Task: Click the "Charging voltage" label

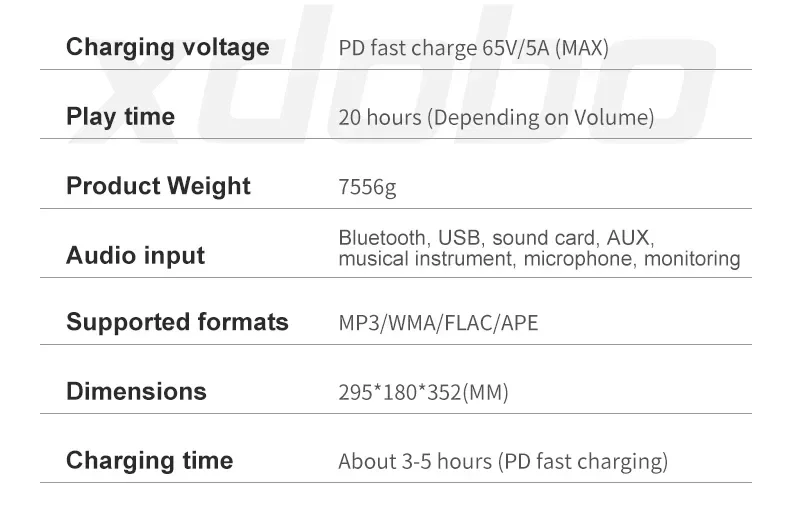Action: [167, 47]
